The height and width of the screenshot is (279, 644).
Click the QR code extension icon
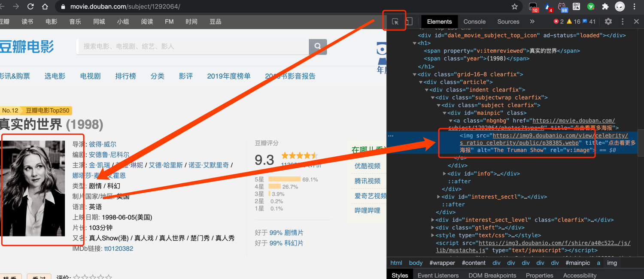[576, 6]
